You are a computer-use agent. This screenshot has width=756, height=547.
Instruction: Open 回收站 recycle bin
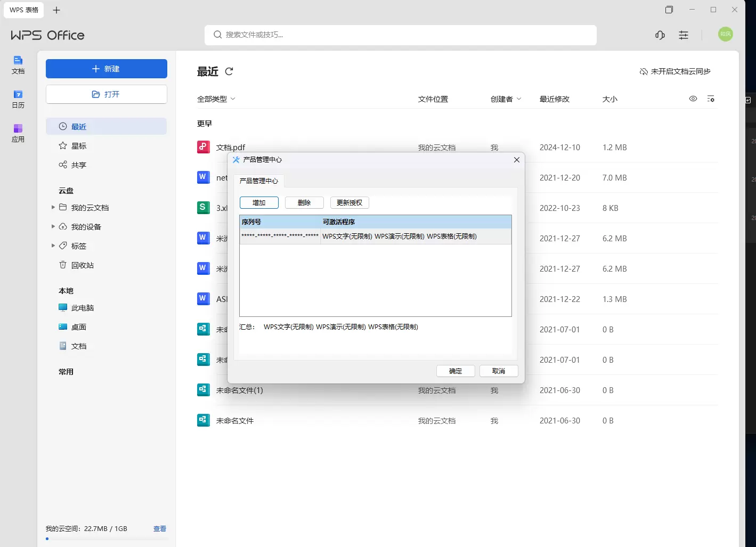pyautogui.click(x=106, y=265)
